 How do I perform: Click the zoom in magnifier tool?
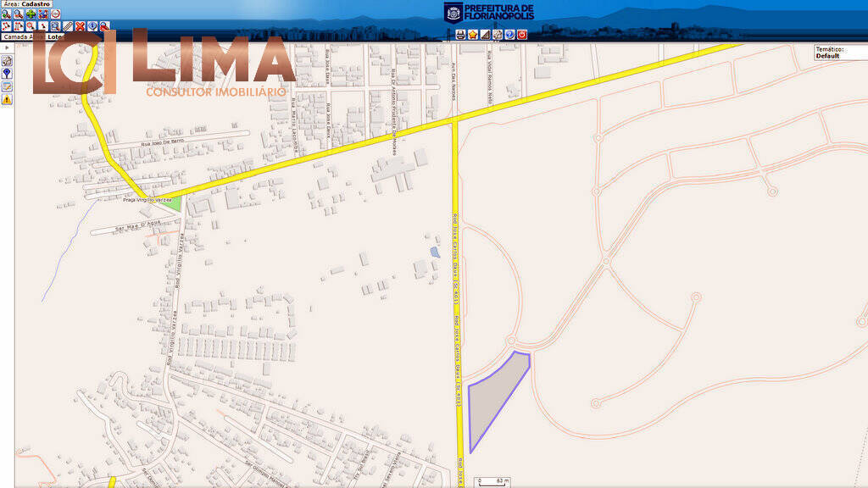(6, 14)
